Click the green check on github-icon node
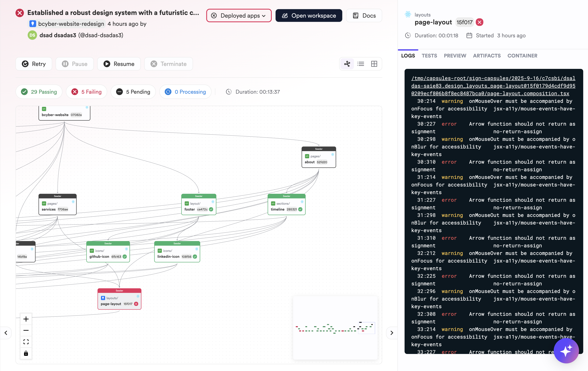This screenshot has width=588, height=371. coord(124,256)
